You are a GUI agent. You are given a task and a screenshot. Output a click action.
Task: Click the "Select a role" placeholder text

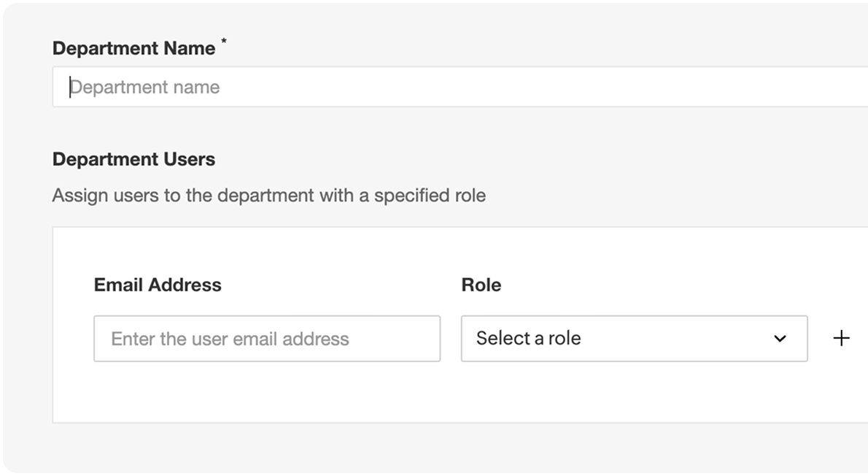(x=528, y=339)
